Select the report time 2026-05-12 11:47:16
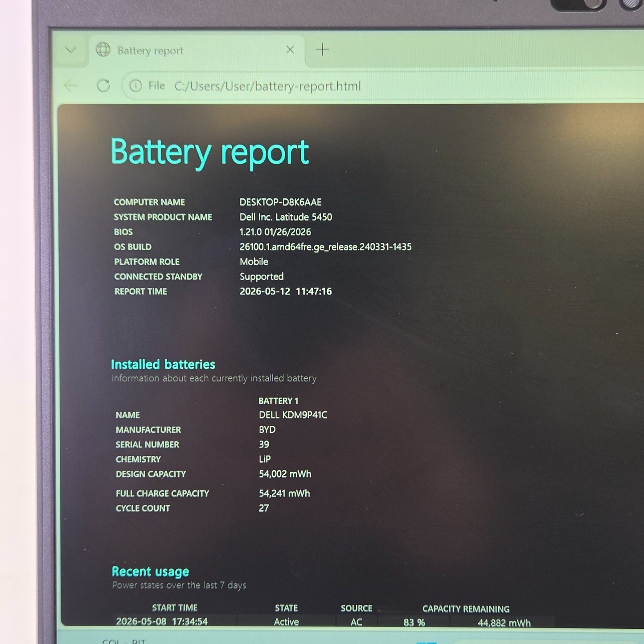644x644 pixels. coord(286,291)
